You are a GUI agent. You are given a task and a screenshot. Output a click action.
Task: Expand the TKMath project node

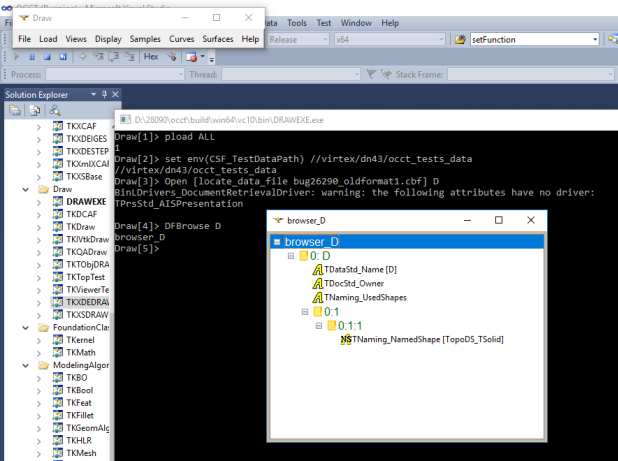tap(40, 352)
